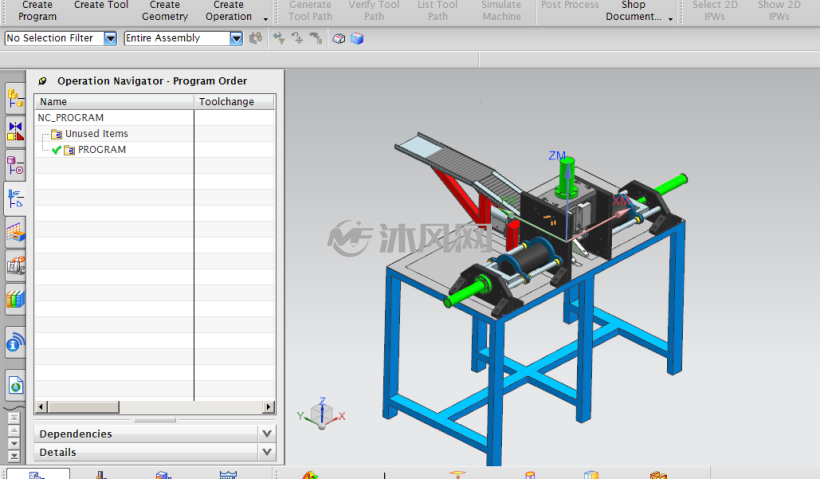Click the green cylinder on top of model
Image resolution: width=820 pixels, height=479 pixels.
[566, 176]
